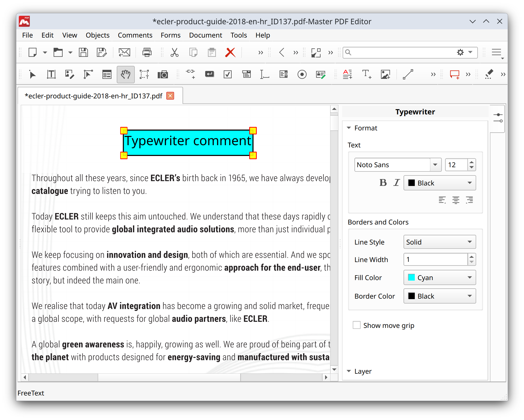
Task: Close the ecler-product-guide document tab
Action: point(170,95)
